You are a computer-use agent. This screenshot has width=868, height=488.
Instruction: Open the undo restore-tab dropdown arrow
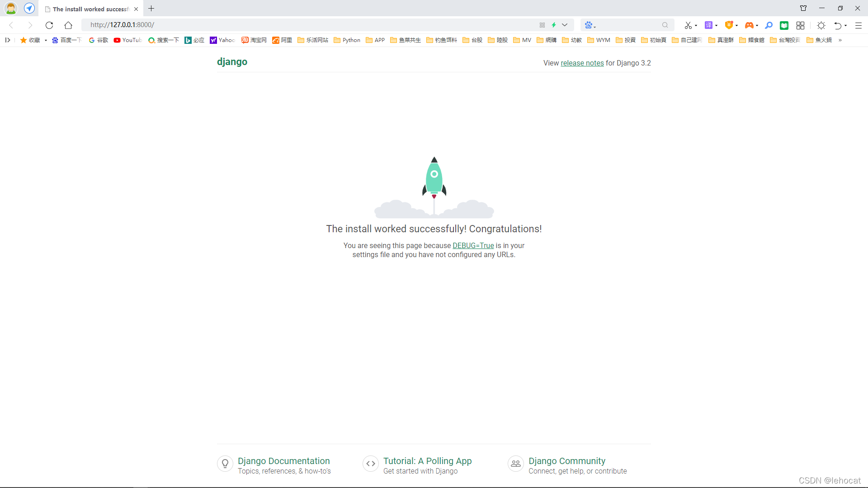click(x=845, y=26)
